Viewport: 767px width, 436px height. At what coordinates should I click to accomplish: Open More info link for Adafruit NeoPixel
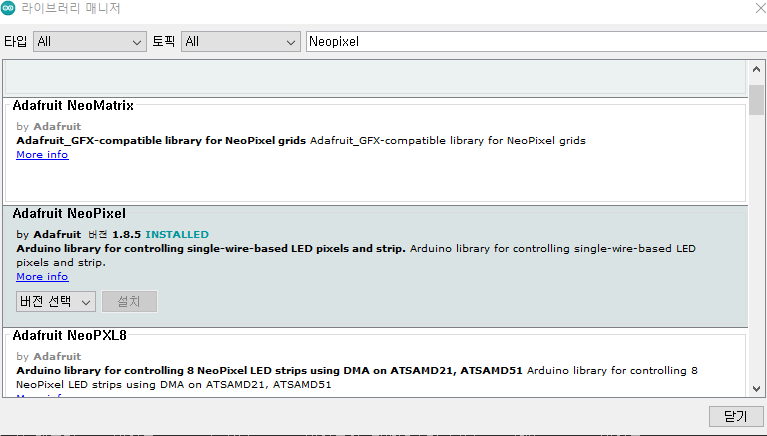[42, 276]
